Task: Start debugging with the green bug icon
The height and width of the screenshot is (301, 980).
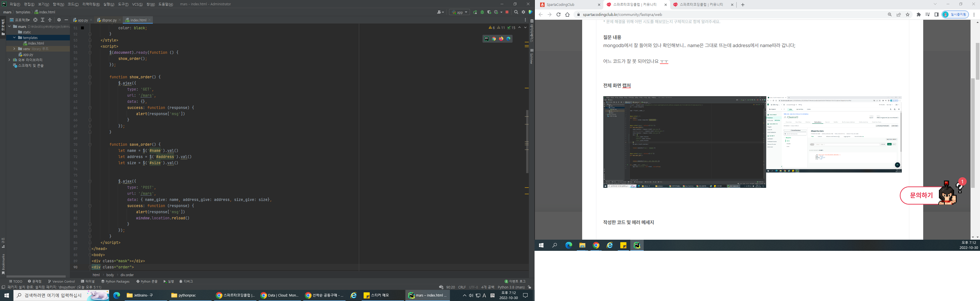Action: [482, 12]
